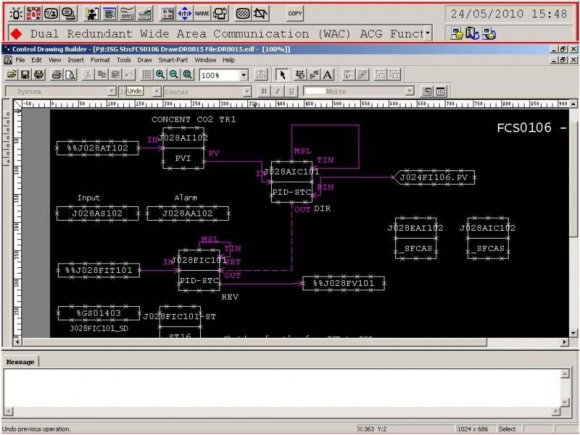
Task: Click the COPY button in system bar
Action: point(295,13)
